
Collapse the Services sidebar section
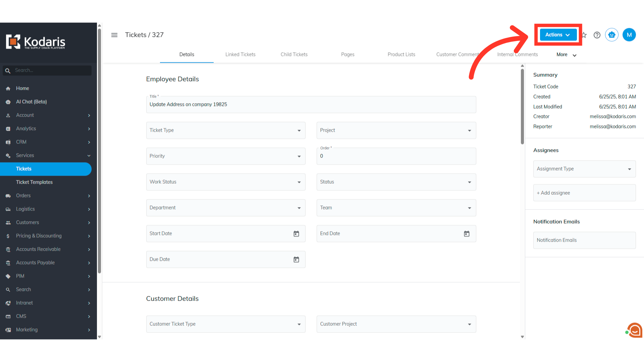89,156
